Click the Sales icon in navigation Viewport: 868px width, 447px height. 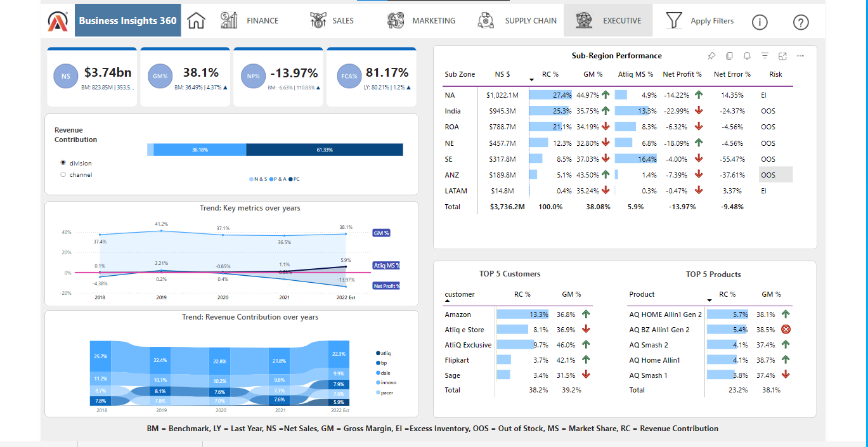318,20
